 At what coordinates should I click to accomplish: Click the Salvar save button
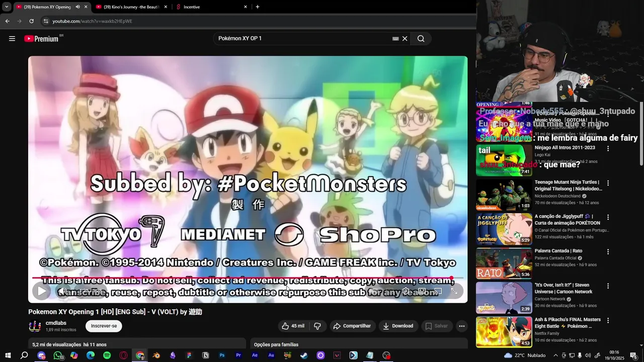pyautogui.click(x=436, y=326)
